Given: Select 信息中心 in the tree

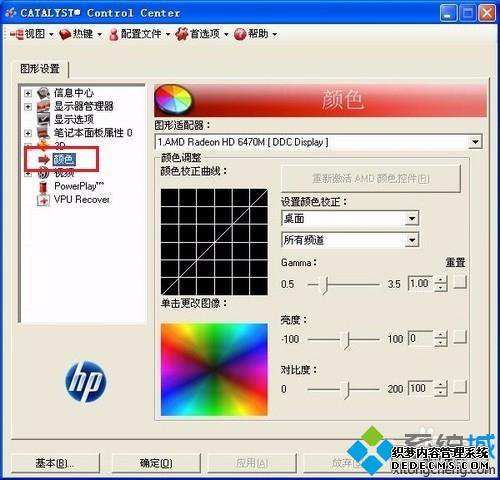Looking at the screenshot, I should pos(74,93).
